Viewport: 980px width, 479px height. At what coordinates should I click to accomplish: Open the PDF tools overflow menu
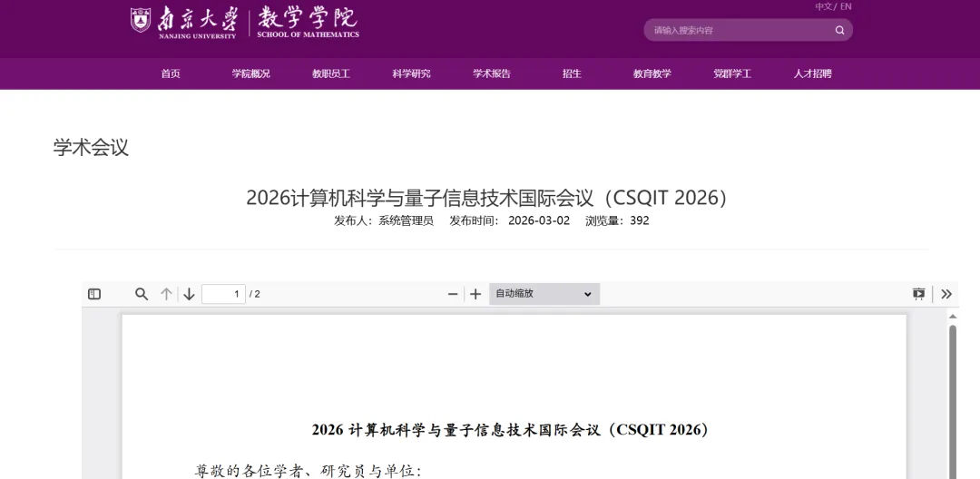pyautogui.click(x=946, y=294)
